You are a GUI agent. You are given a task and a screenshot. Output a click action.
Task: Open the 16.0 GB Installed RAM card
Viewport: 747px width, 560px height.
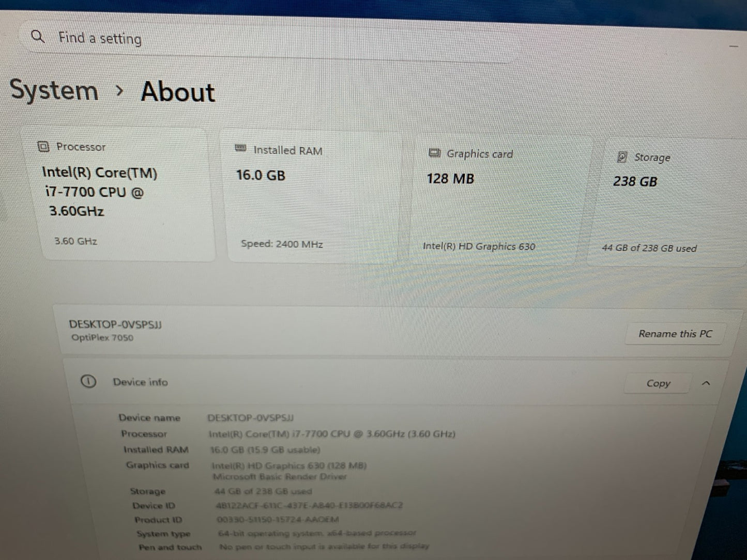tap(313, 197)
